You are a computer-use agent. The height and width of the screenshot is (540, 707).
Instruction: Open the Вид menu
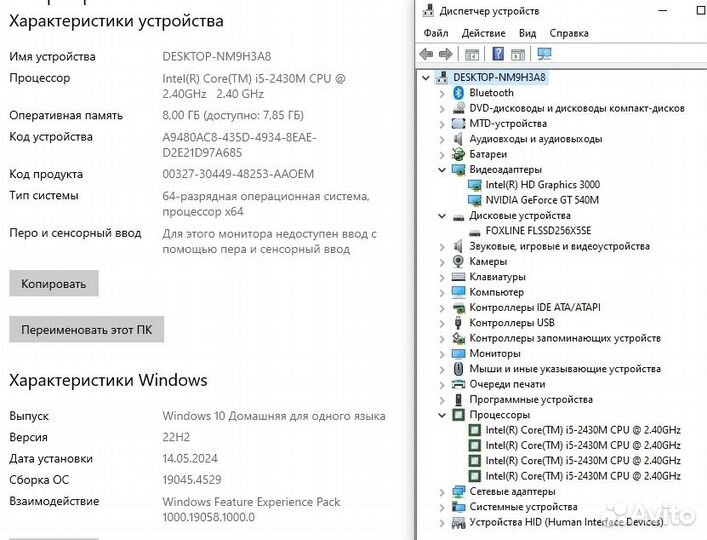[527, 33]
